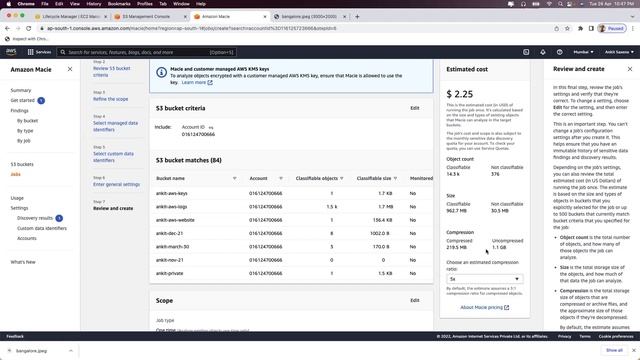The image size is (640, 360).
Task: Open Findings By type
Action: [25, 131]
